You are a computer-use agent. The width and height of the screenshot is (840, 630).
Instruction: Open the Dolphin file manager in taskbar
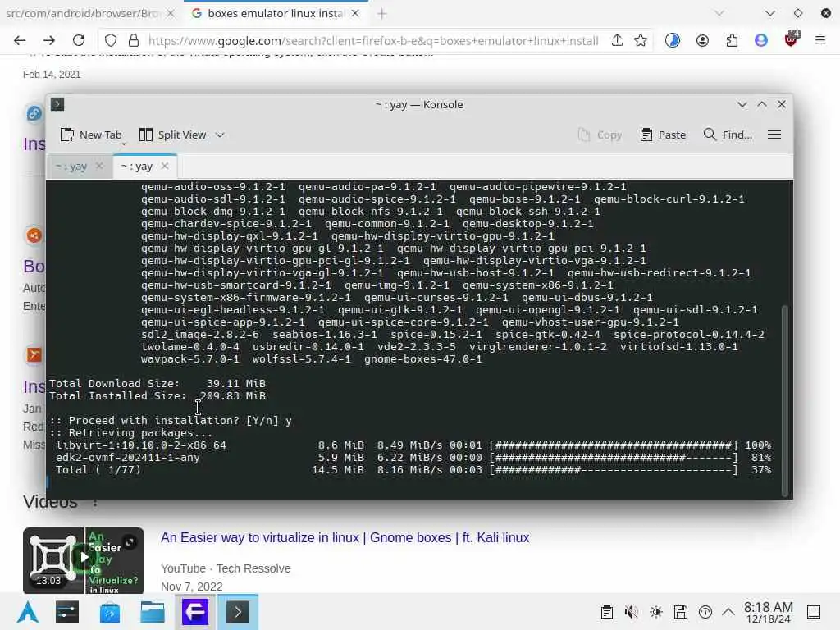tap(152, 612)
